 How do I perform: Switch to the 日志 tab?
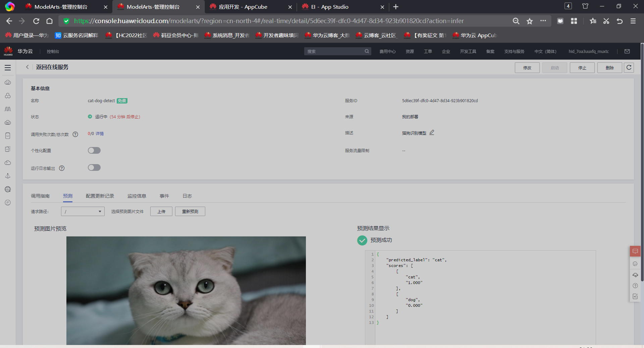[187, 196]
